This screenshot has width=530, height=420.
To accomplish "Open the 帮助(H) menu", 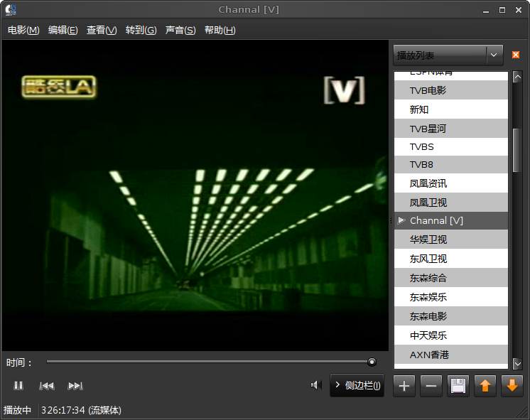I will point(220,30).
